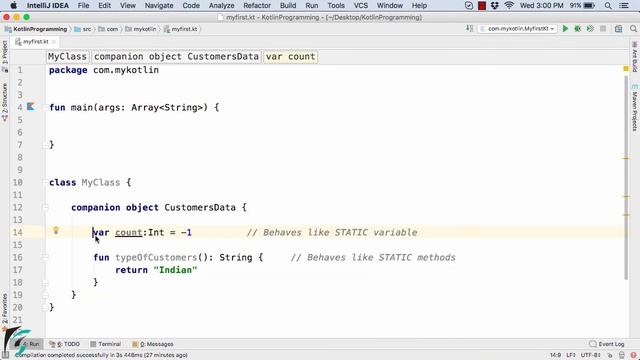Image resolution: width=640 pixels, height=360 pixels.
Task: Open Maven Projects side panel
Action: pyautogui.click(x=635, y=108)
